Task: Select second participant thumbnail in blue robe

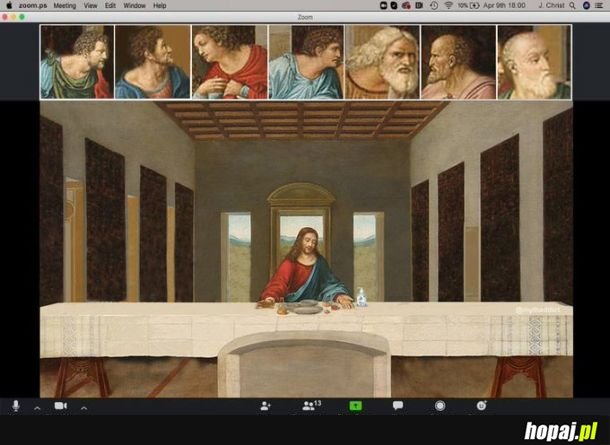Action: (152, 62)
